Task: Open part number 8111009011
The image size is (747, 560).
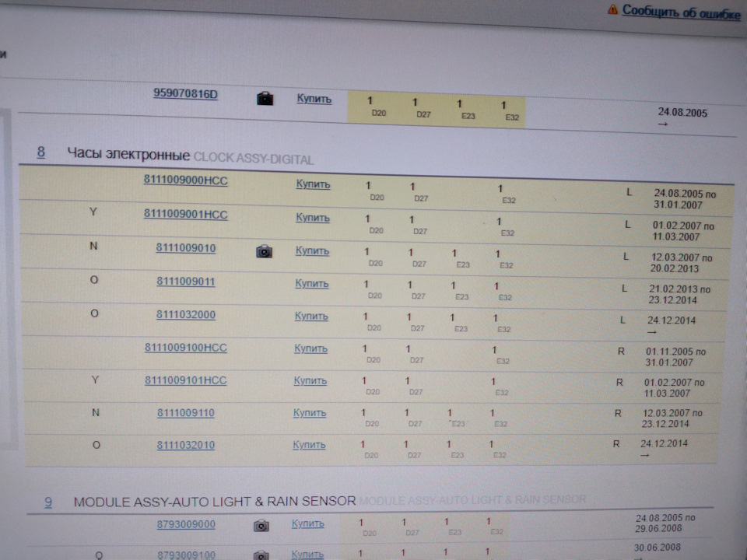Action: pyautogui.click(x=186, y=282)
